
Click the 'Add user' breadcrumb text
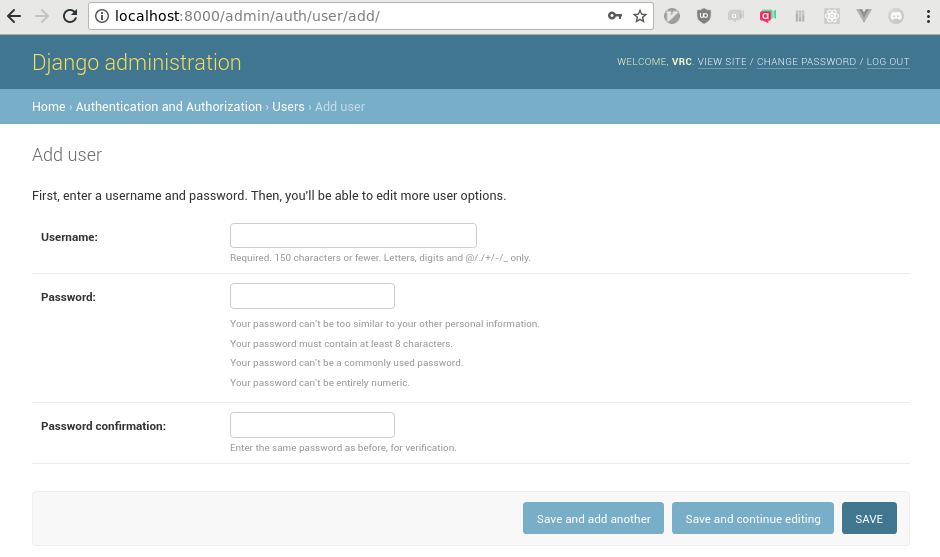tap(340, 107)
